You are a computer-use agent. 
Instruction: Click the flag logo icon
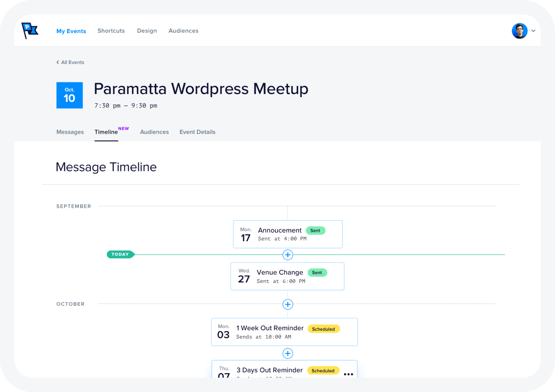point(30,31)
